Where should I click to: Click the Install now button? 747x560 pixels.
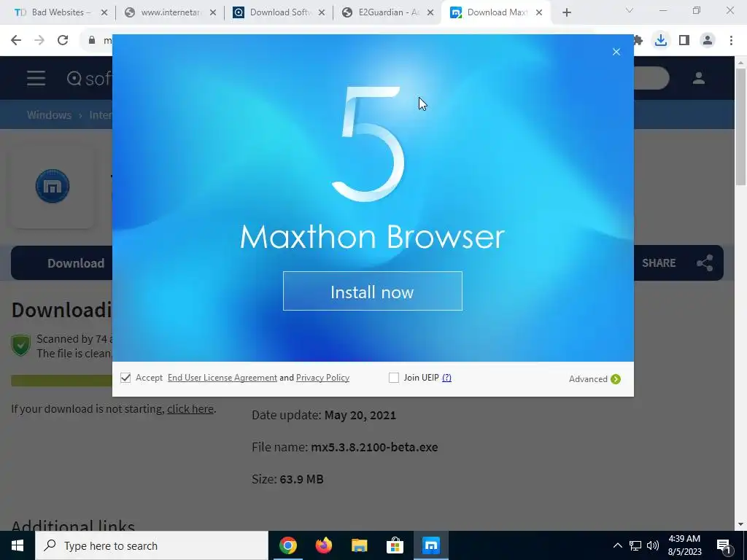(x=373, y=291)
